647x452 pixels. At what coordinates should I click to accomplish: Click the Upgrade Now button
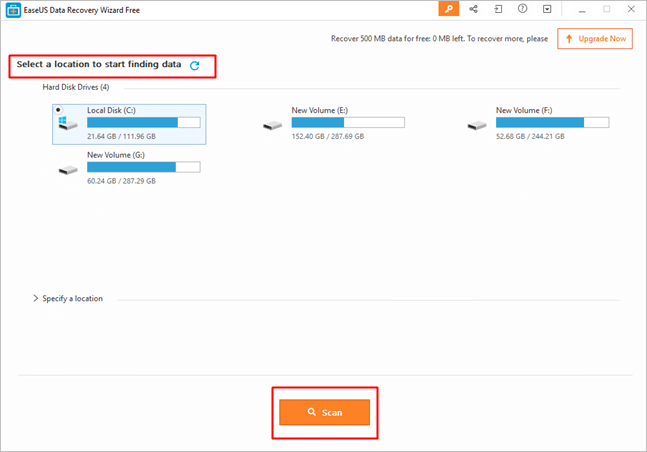[595, 39]
